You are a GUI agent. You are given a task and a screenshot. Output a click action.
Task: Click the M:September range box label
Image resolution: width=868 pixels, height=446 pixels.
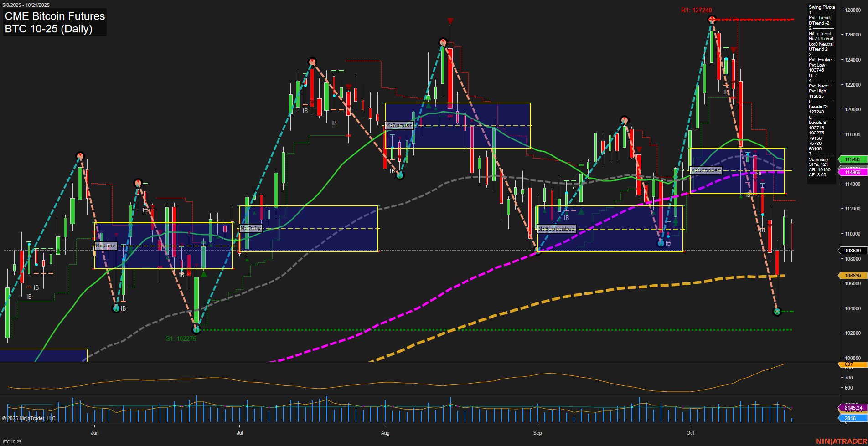(557, 229)
